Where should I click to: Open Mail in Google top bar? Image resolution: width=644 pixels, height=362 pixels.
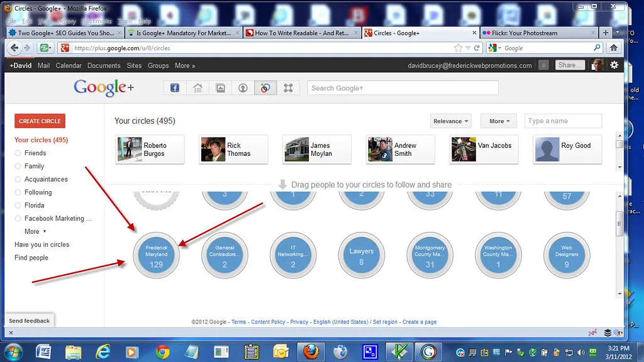(x=43, y=65)
